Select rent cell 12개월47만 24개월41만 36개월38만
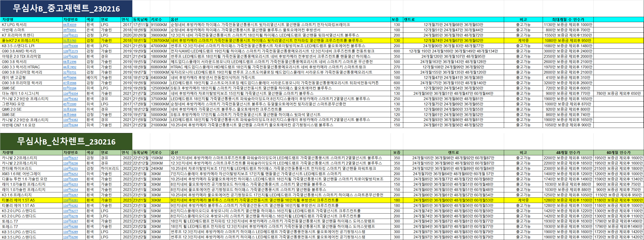This screenshot has width=644, height=240. tap(453, 78)
